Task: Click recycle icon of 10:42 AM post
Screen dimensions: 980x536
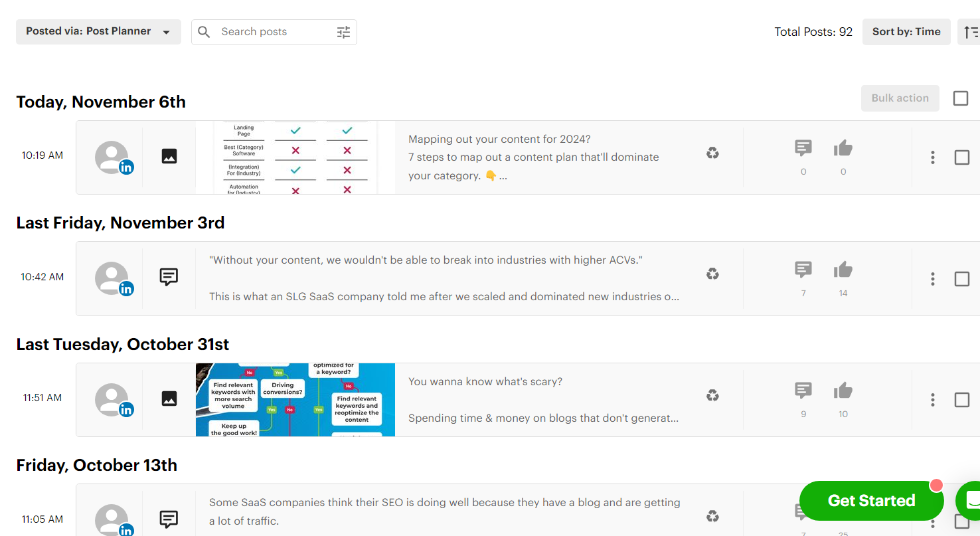Action: click(712, 274)
